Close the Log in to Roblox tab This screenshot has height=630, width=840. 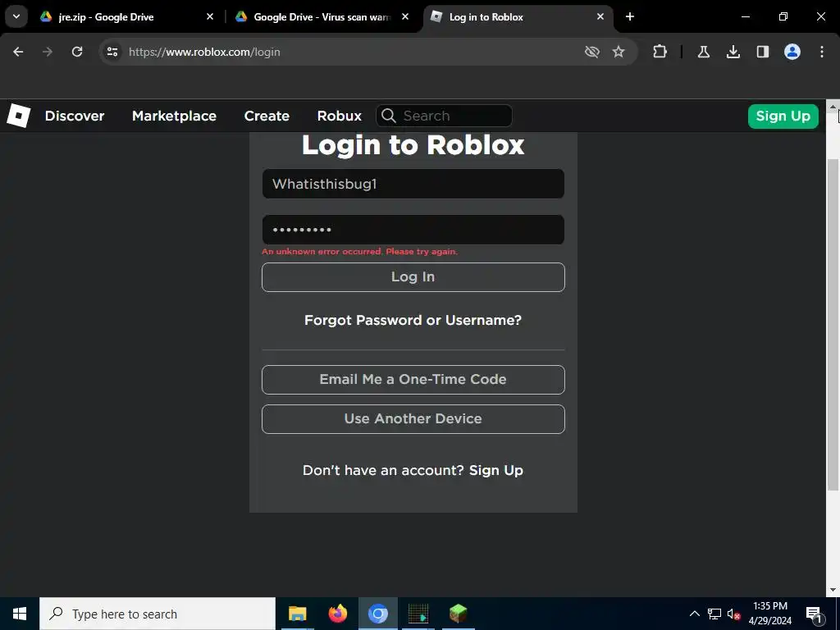(x=600, y=16)
